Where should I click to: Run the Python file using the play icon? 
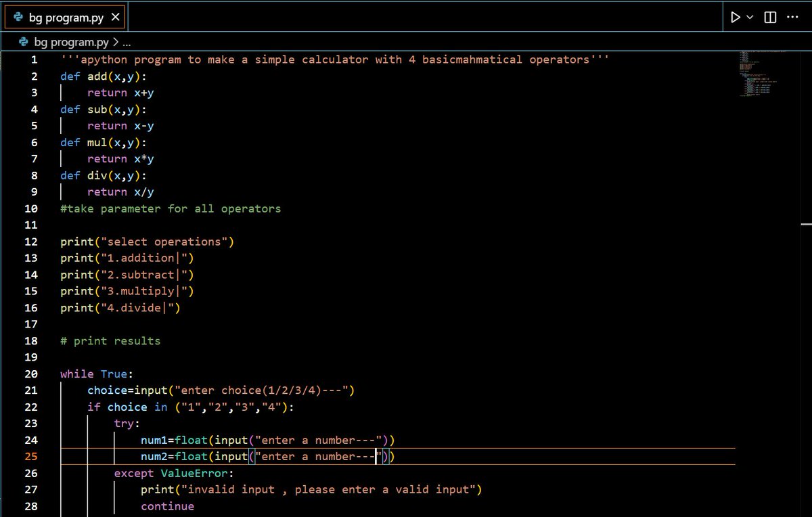(x=735, y=17)
